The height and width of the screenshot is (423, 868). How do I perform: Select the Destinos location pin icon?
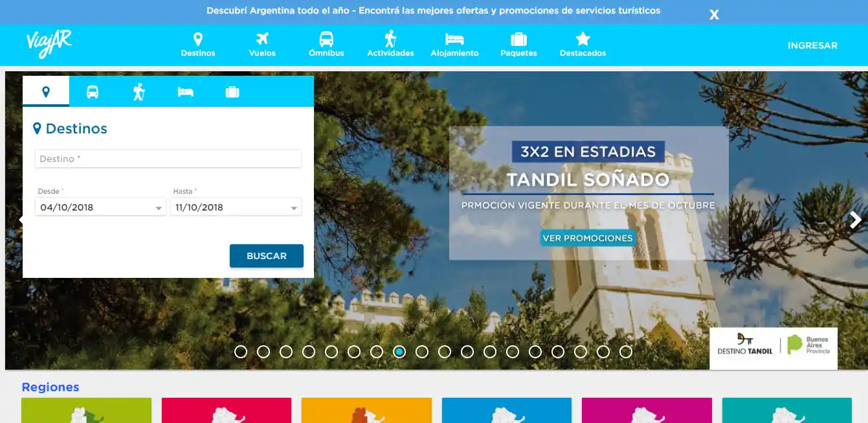pyautogui.click(x=197, y=38)
